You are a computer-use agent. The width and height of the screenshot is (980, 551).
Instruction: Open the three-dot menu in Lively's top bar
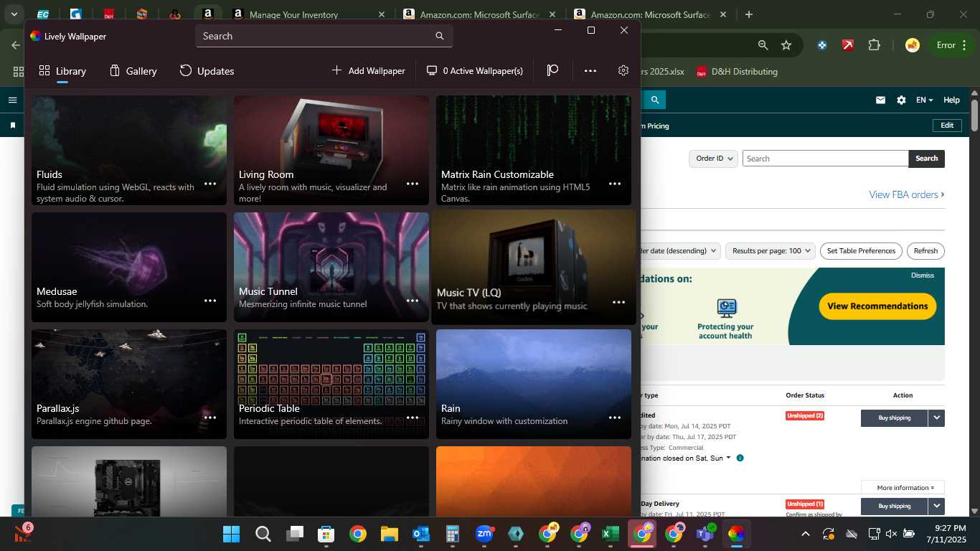tap(590, 70)
